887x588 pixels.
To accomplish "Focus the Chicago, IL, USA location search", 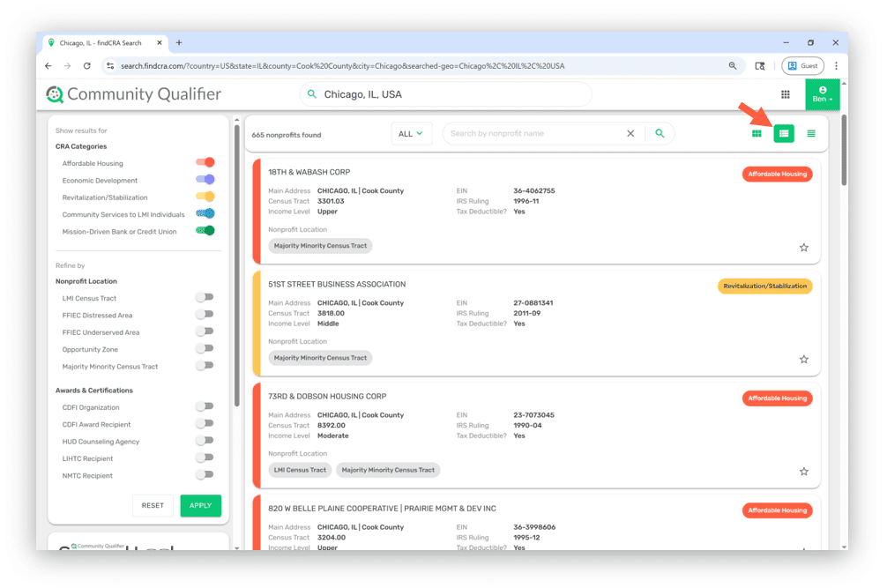I will pos(446,94).
